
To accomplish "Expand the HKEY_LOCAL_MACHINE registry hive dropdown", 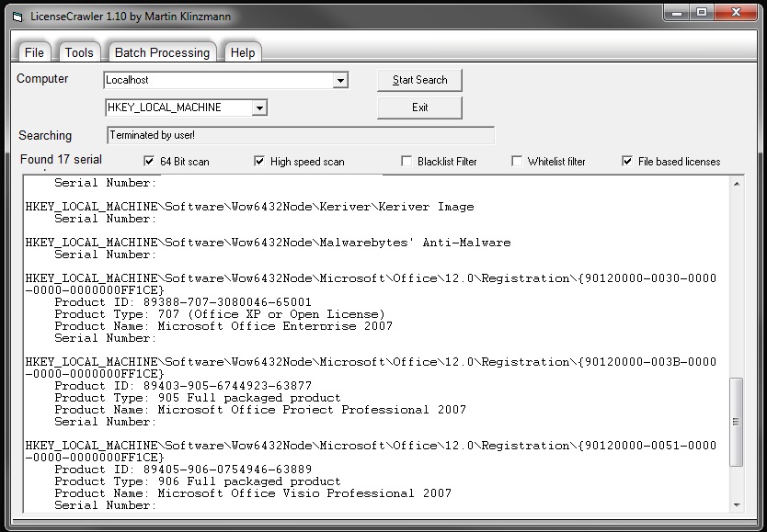I will click(x=259, y=108).
